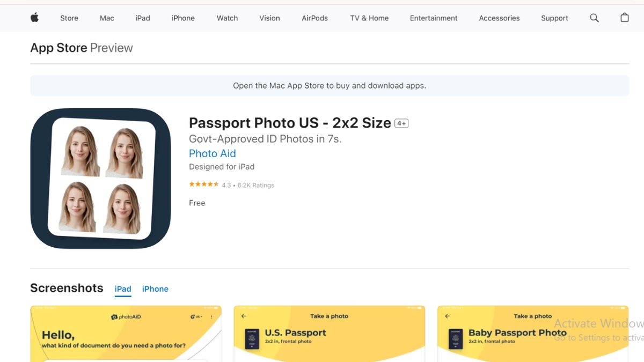
Task: Switch to the iPhone screenshots tab
Action: click(155, 289)
